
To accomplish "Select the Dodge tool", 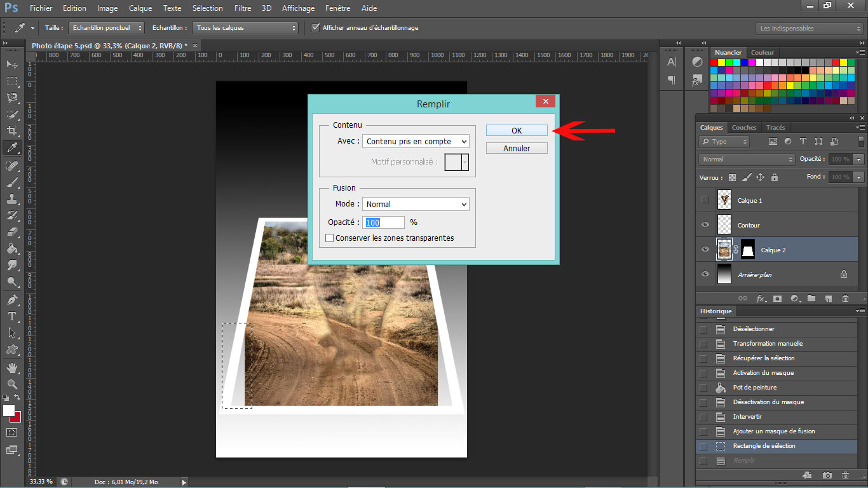I will tap(12, 281).
